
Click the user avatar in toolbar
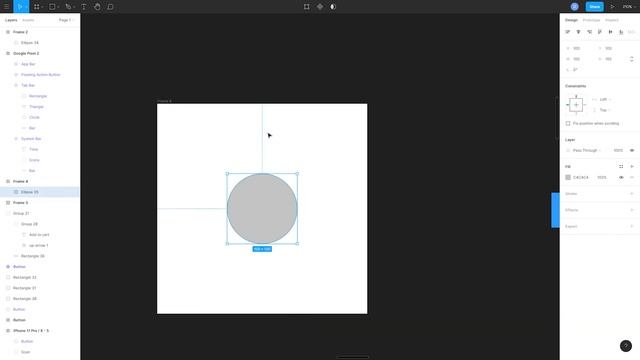[575, 7]
